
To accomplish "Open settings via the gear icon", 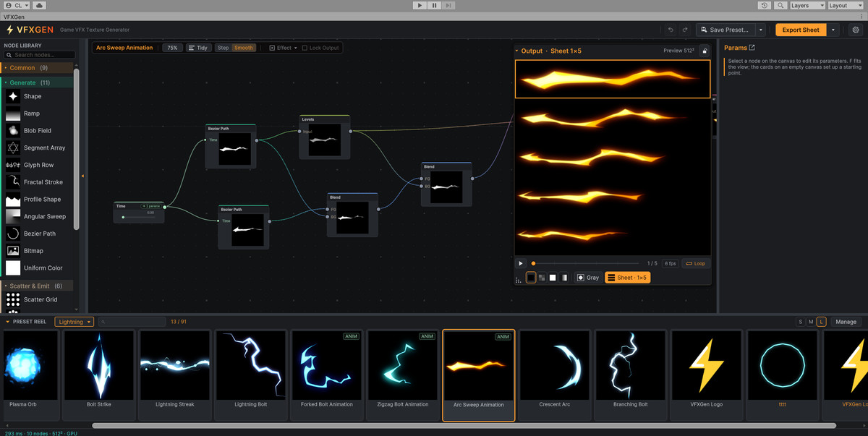I will point(856,30).
